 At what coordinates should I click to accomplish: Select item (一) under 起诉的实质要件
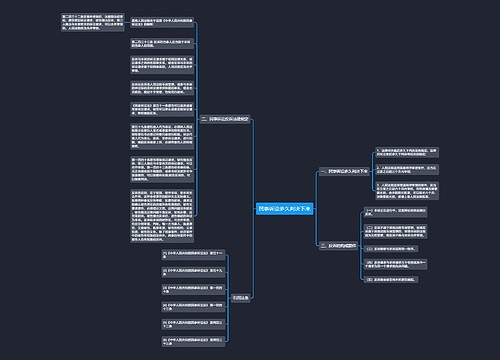395,212
